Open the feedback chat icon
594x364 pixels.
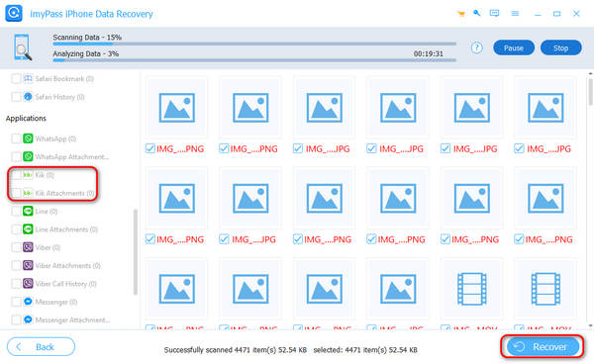tap(494, 14)
